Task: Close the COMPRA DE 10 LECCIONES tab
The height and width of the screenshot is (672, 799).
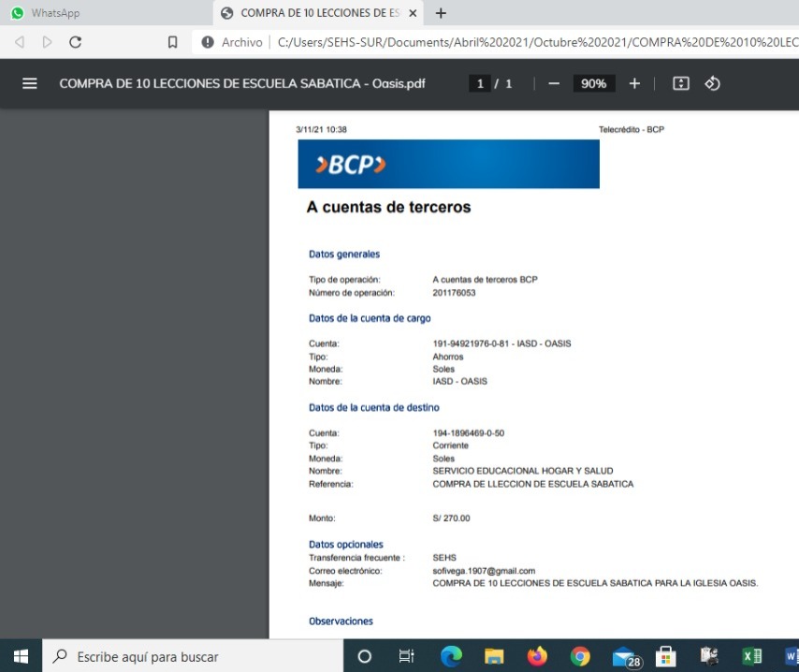Action: tap(413, 13)
